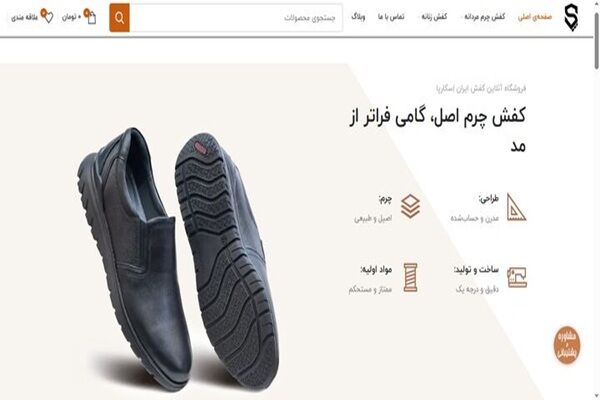Image resolution: width=600 pixels, height=400 pixels.
Task: Focus the product search field
Action: (x=236, y=18)
